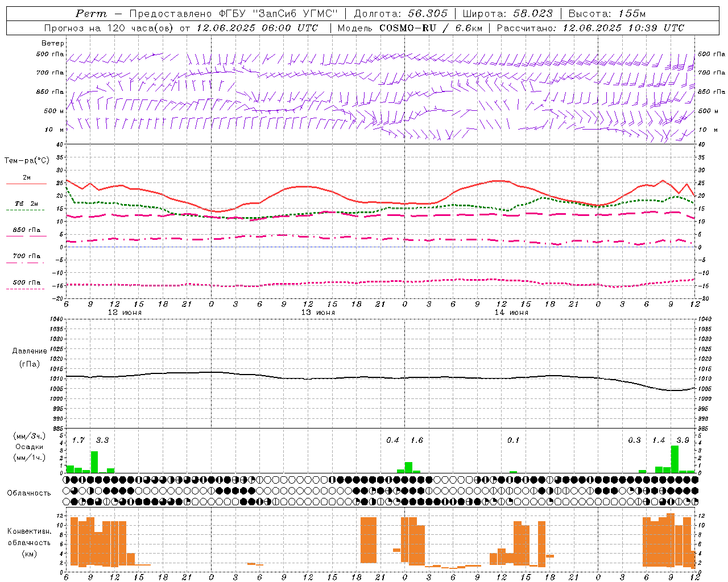The image size is (728, 582).
Task: Click the "Perm" station title
Action: [x=91, y=14]
